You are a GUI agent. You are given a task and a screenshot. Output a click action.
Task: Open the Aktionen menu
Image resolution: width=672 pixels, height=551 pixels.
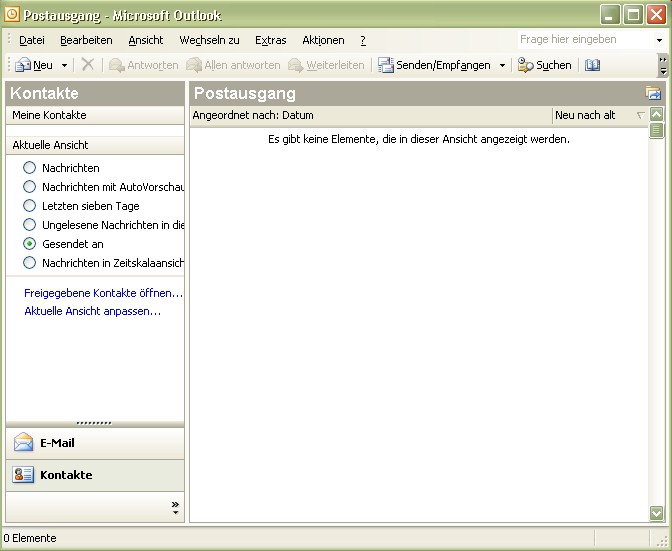pyautogui.click(x=323, y=40)
